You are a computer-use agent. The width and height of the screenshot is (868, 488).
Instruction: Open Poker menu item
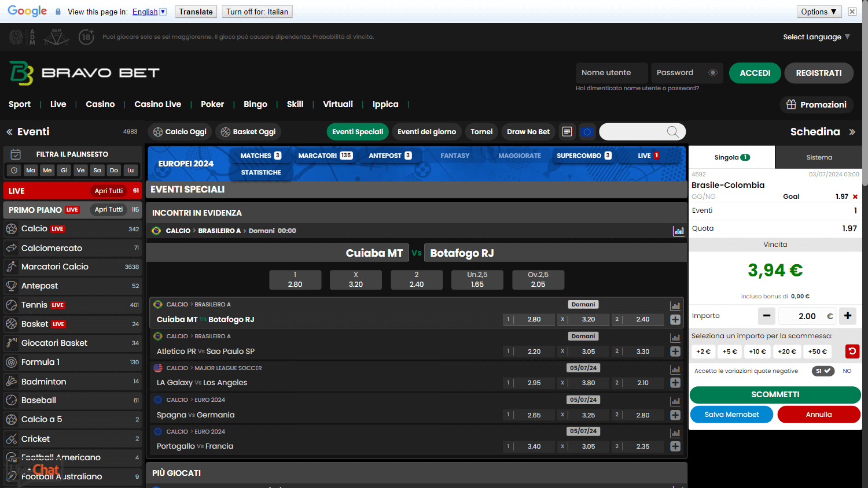pyautogui.click(x=212, y=104)
